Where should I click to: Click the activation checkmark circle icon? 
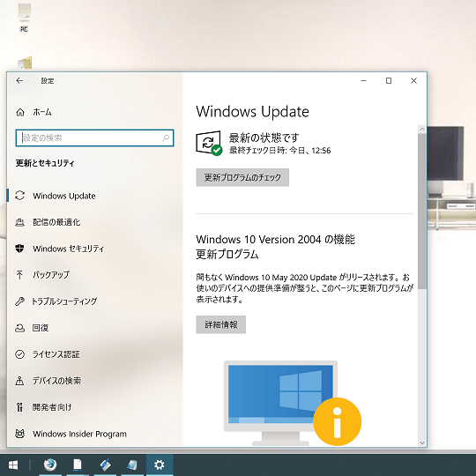tap(19, 354)
